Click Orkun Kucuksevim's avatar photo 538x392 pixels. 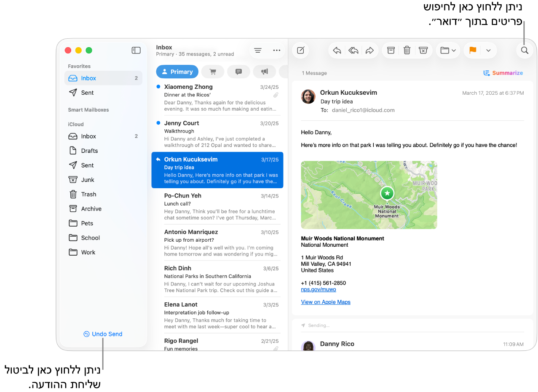(308, 96)
